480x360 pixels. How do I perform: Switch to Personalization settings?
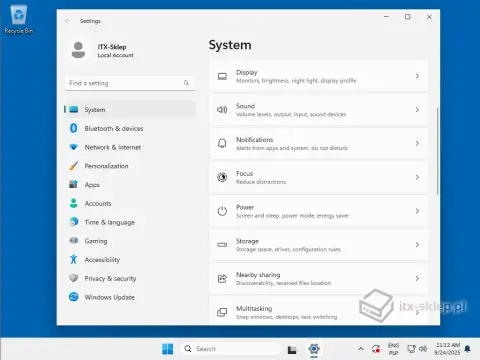130,166
